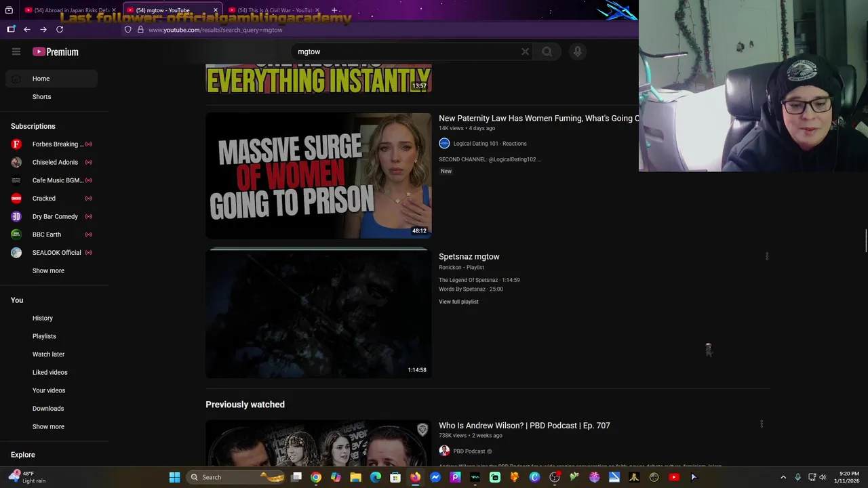Open SEALOOK Official channel avatar
This screenshot has height=488, width=868.
point(16,252)
